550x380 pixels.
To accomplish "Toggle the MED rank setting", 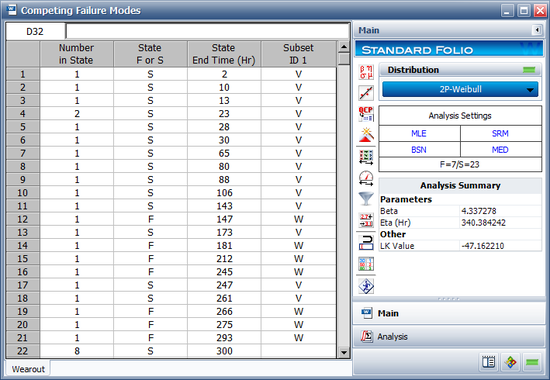I will coord(501,150).
